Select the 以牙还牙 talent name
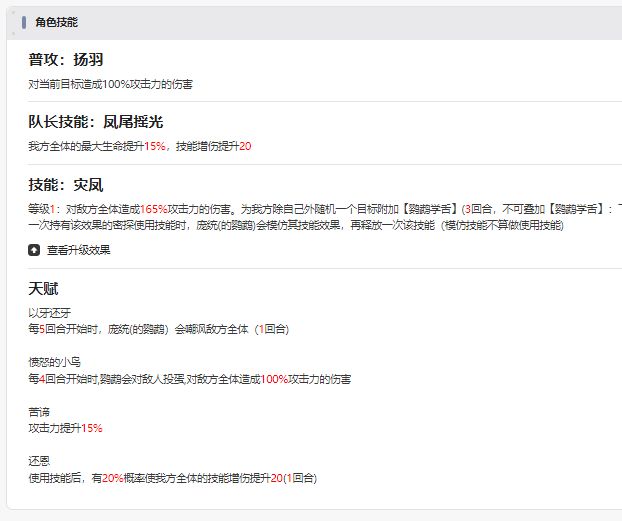This screenshot has width=622, height=521. (50, 313)
